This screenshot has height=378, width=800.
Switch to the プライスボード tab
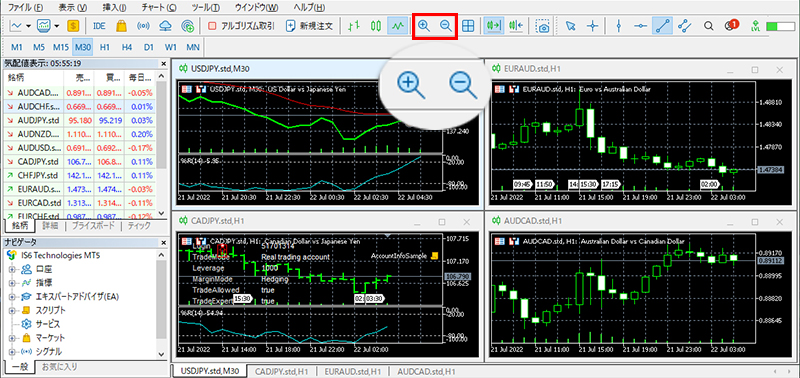click(92, 225)
